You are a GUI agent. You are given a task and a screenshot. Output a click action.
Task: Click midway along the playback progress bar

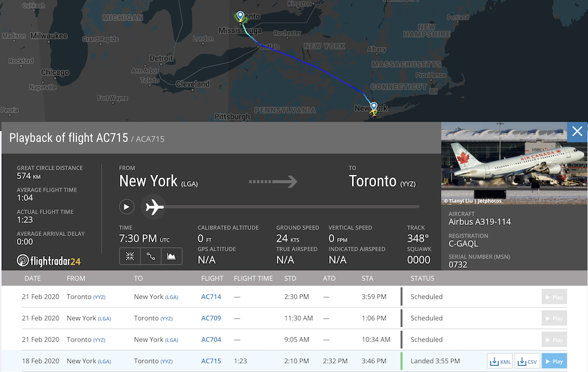tap(294, 207)
